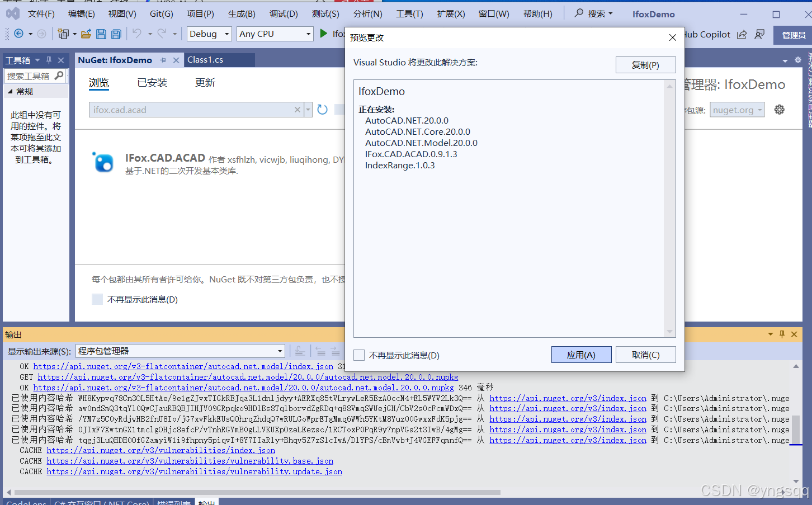Click the navigate backward arrow icon
The width and height of the screenshot is (812, 505).
(x=18, y=34)
